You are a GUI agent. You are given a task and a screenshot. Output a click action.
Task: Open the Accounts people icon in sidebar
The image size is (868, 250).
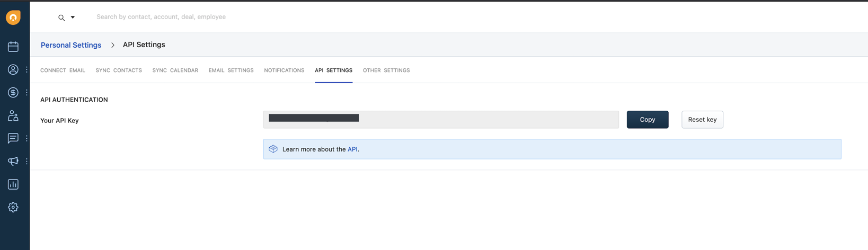tap(13, 115)
